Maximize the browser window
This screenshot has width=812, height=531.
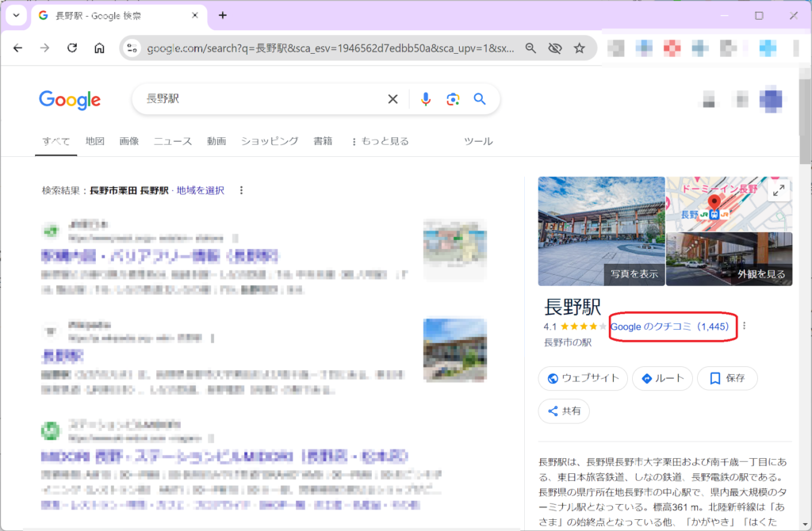759,16
